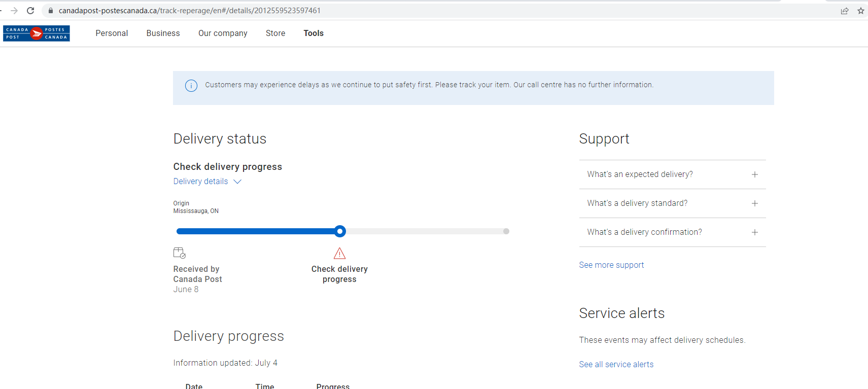The width and height of the screenshot is (868, 389).
Task: Click the red warning triangle icon
Action: [x=339, y=254]
